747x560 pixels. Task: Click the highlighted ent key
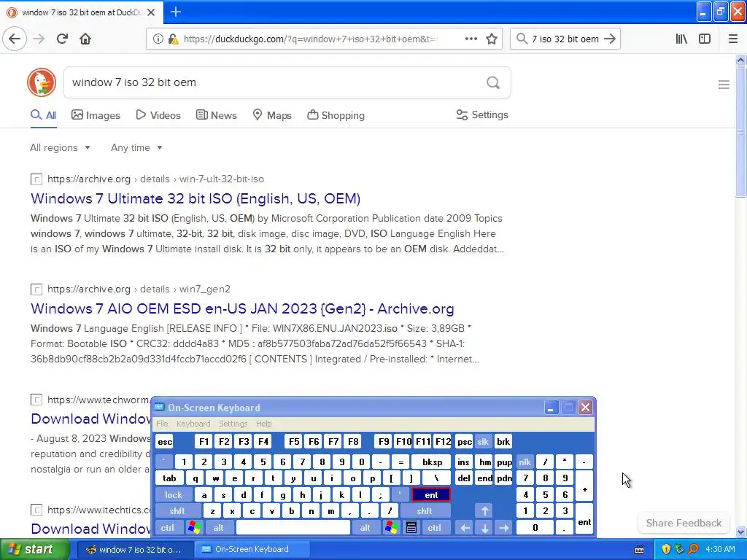(431, 495)
